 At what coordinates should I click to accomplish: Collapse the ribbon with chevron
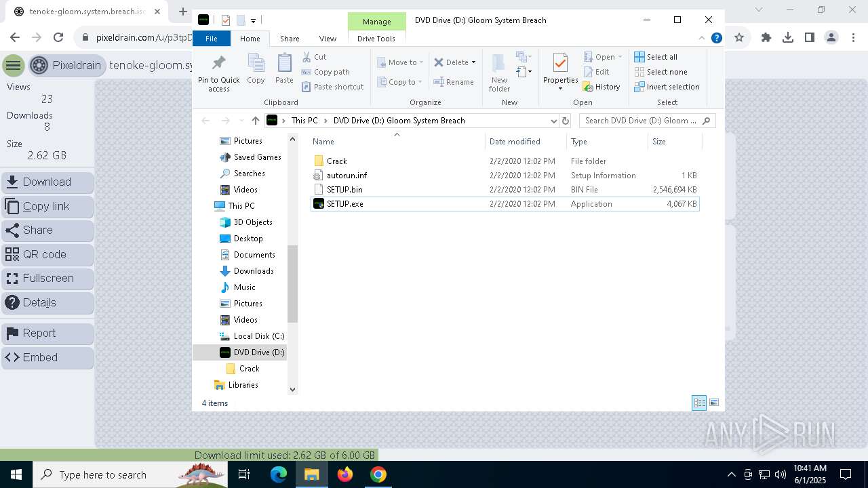(702, 39)
